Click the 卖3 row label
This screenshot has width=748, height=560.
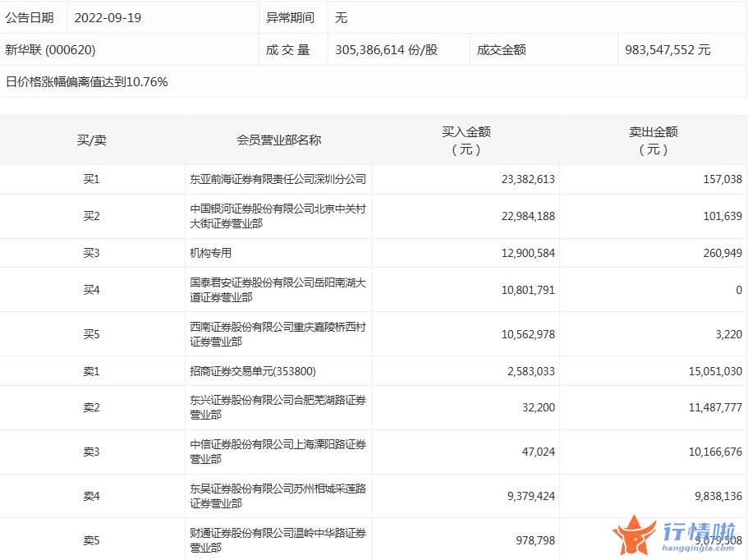92,452
